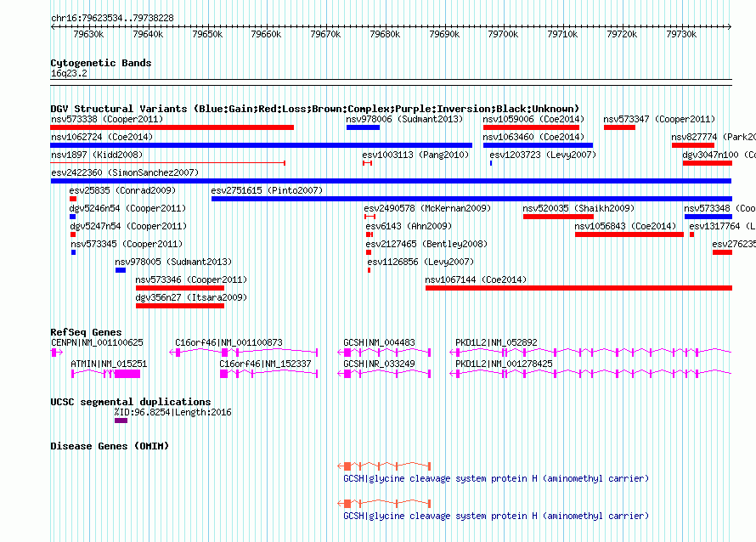Viewport: 756px width, 542px height.
Task: Open nsv1063460 (Coe2014) variant
Action: pos(533,137)
